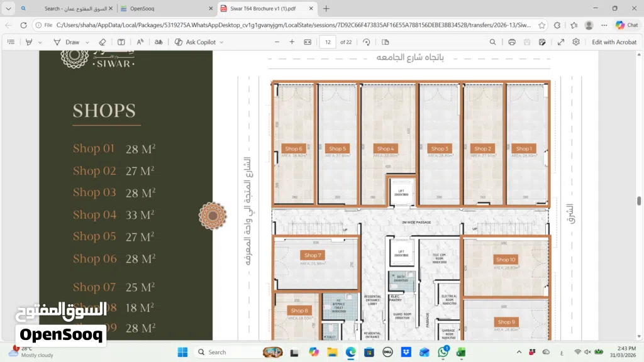Show hidden system tray icons
Screen dimensions: 644x362
(x=519, y=352)
